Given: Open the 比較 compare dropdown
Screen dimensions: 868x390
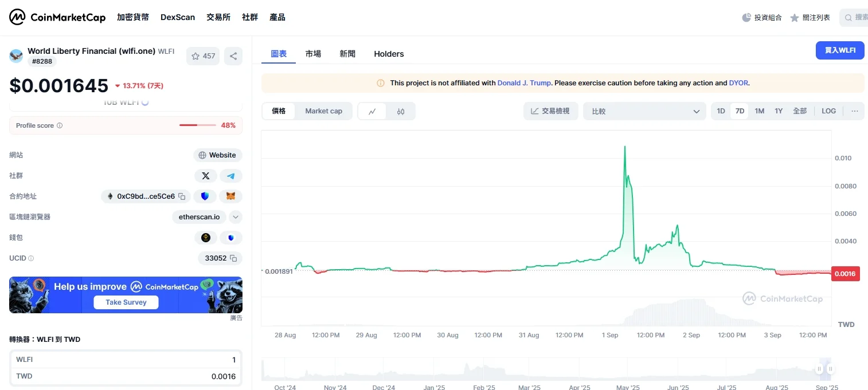Looking at the screenshot, I should (644, 111).
